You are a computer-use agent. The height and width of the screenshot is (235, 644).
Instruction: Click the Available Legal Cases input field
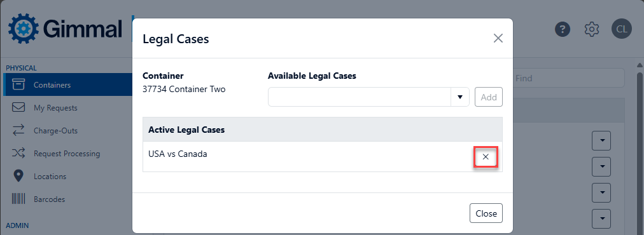pos(360,97)
